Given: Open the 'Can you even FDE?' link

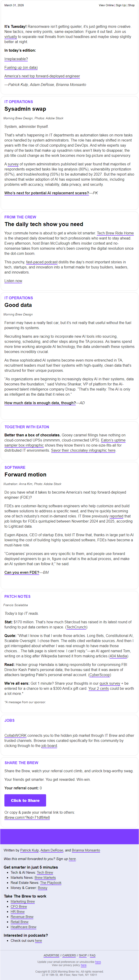Looking at the screenshot, I should (x=22, y=572).
